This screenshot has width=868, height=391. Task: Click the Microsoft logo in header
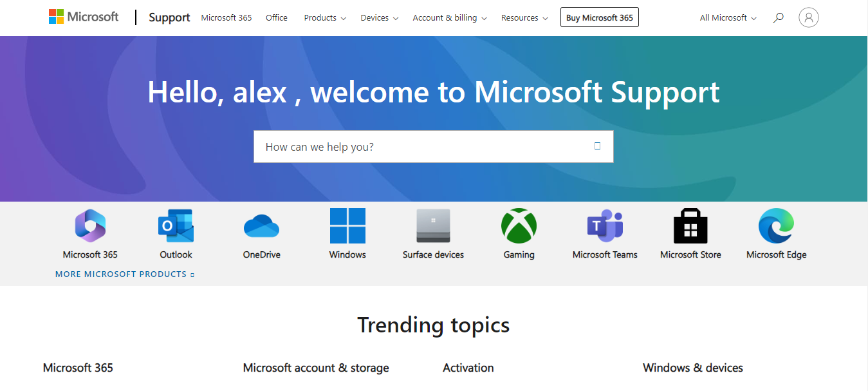tap(84, 17)
